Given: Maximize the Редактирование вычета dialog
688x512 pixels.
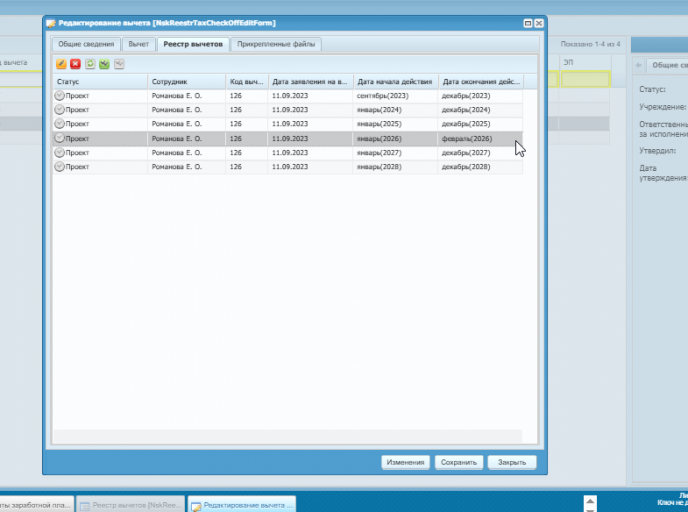Looking at the screenshot, I should point(528,23).
